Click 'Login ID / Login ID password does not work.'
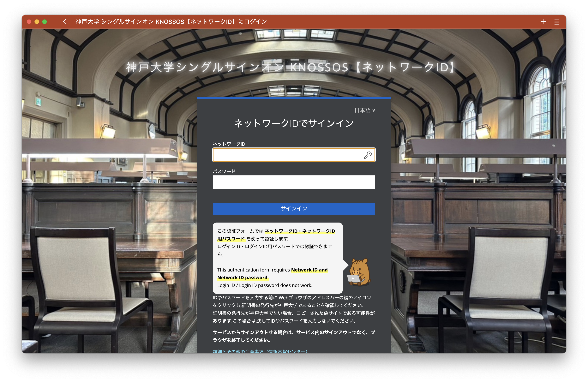588x382 pixels. [265, 285]
